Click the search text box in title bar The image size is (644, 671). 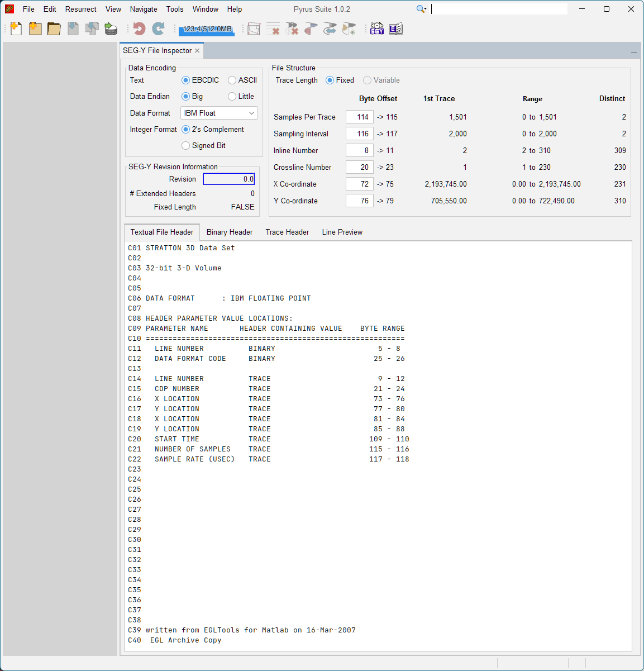click(x=499, y=9)
